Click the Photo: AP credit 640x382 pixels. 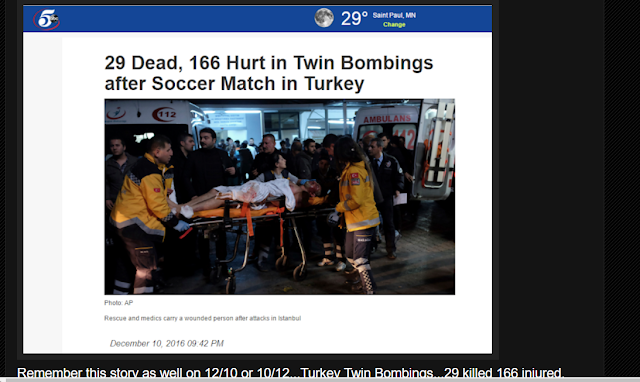coord(118,303)
